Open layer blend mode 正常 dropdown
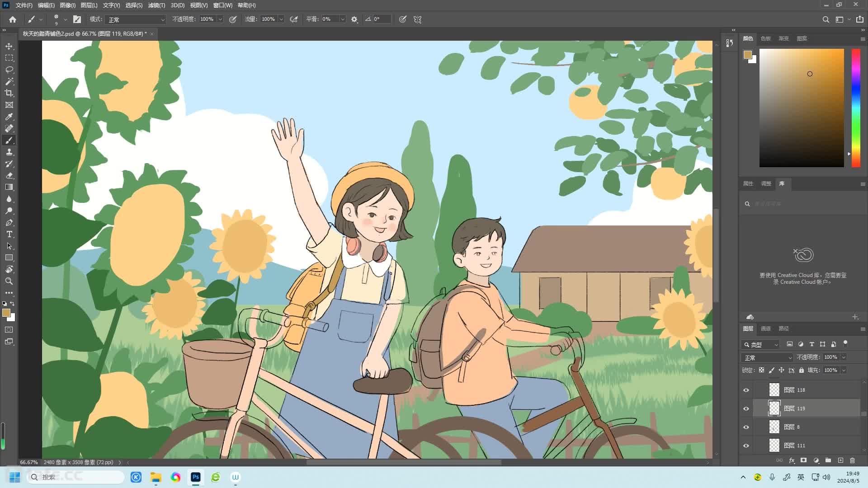The image size is (868, 488). coord(767,357)
